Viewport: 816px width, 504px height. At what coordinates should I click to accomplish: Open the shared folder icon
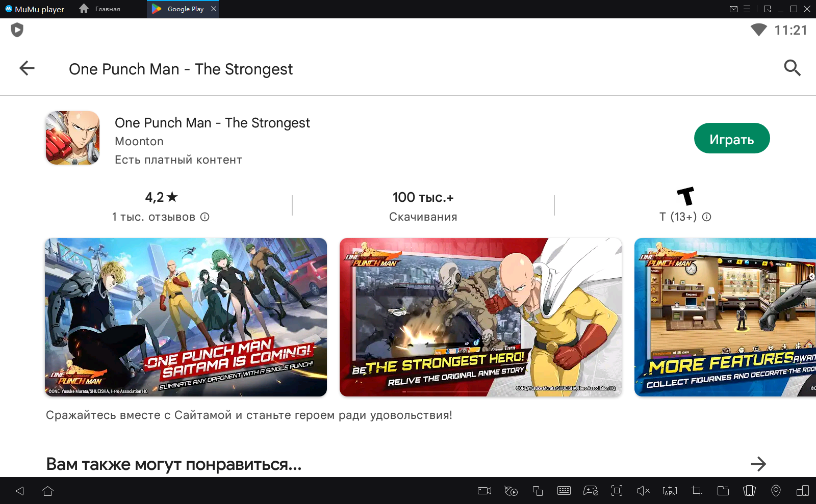(723, 491)
